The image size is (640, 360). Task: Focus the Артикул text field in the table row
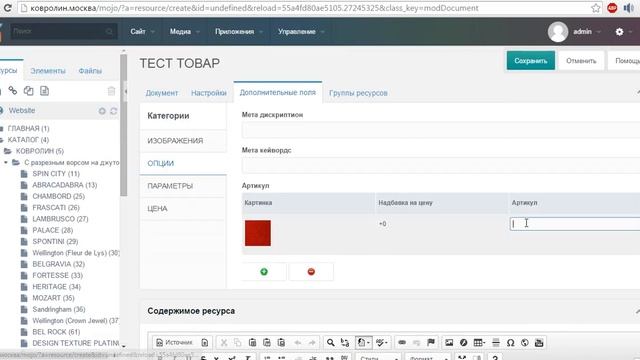coord(575,224)
